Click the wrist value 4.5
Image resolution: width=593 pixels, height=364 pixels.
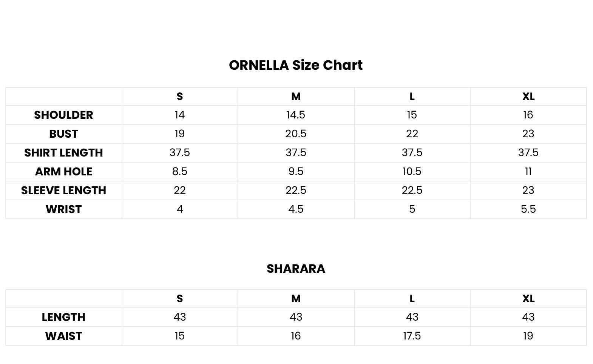[x=296, y=209]
